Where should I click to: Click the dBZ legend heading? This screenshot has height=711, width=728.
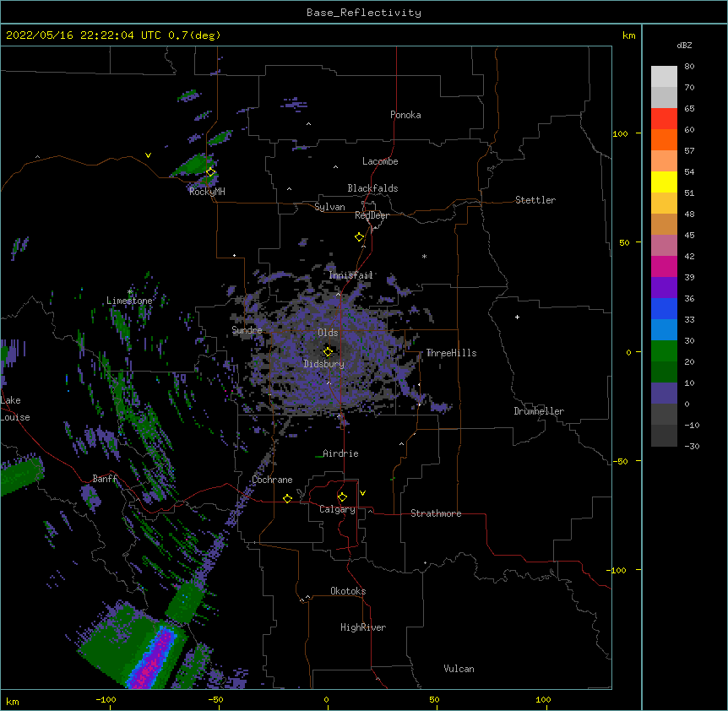[x=684, y=45]
